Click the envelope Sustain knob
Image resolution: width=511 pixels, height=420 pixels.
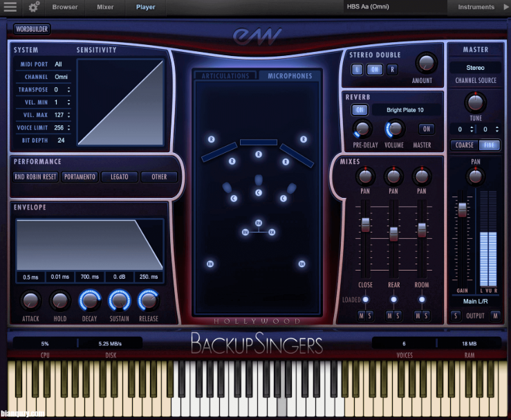(119, 300)
